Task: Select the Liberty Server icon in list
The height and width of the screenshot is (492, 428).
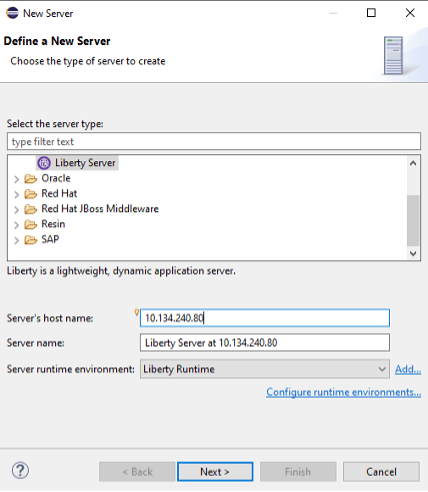Action: [44, 163]
